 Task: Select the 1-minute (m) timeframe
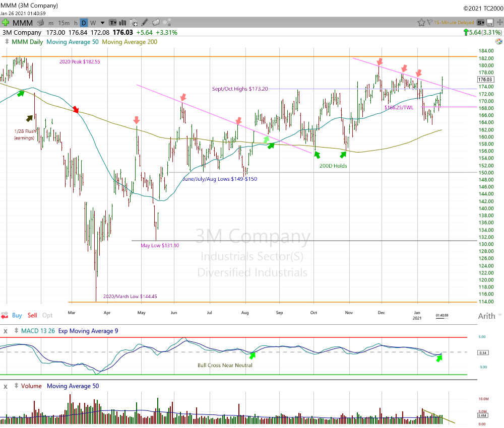(51, 23)
